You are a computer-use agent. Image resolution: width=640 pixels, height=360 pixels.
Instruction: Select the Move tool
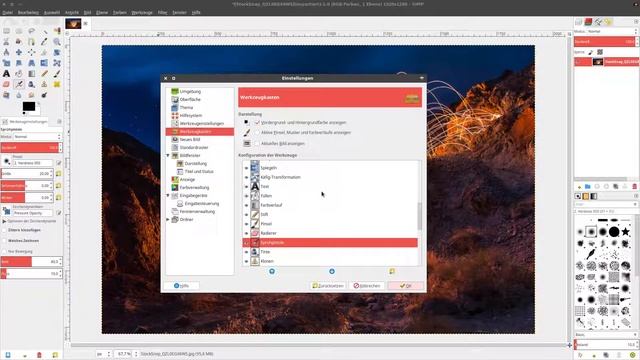click(19, 52)
